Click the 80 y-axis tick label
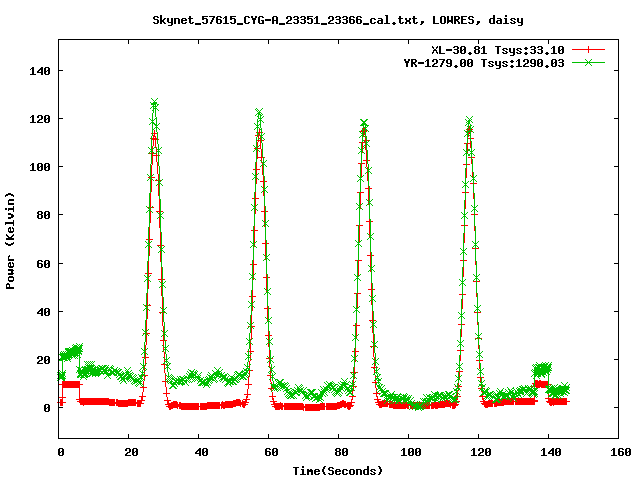The image size is (640, 480). [44, 215]
